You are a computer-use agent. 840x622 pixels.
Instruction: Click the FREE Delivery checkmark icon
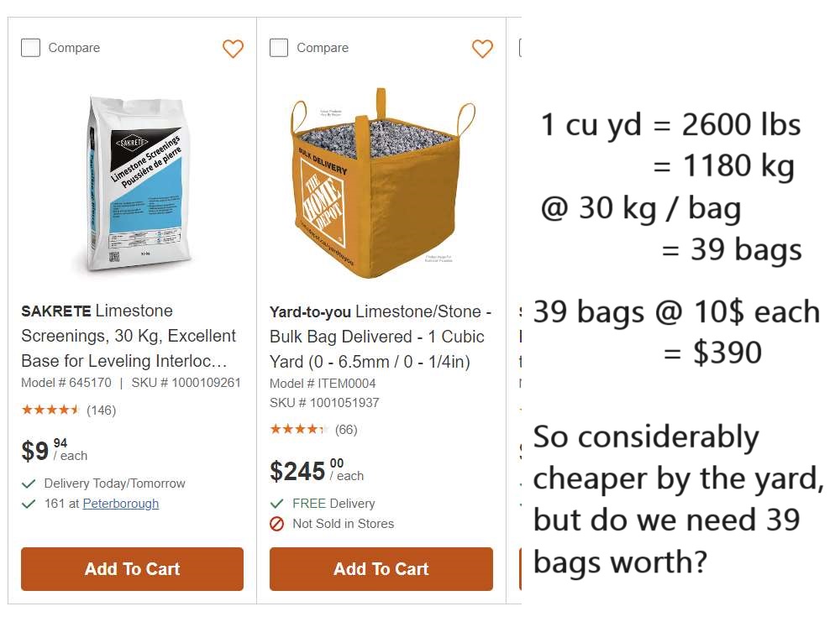277,504
